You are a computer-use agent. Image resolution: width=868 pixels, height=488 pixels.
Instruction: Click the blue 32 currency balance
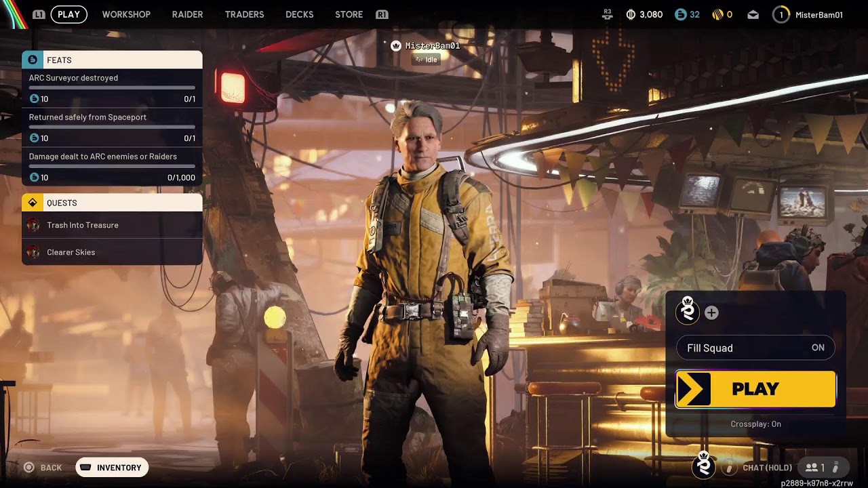point(694,14)
